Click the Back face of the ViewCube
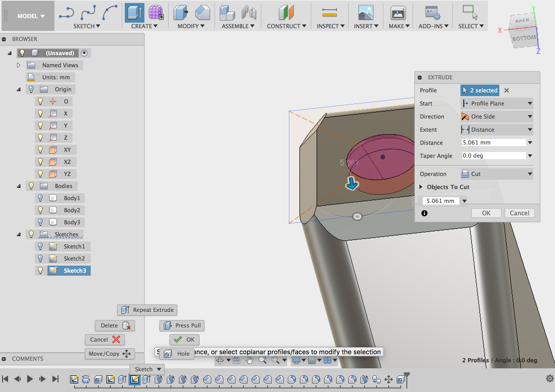The height and width of the screenshot is (392, 555). click(522, 21)
